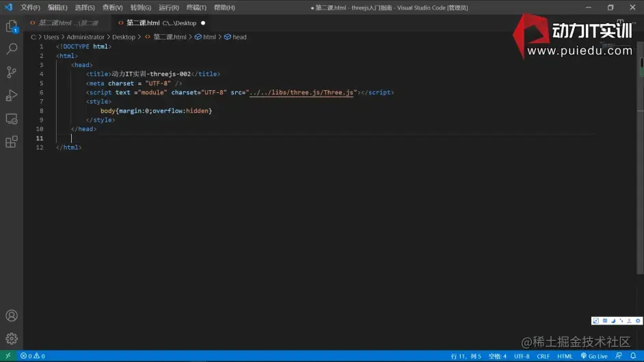Open the 选择(S) menu
Viewport: 644px width, 362px height.
[85, 8]
